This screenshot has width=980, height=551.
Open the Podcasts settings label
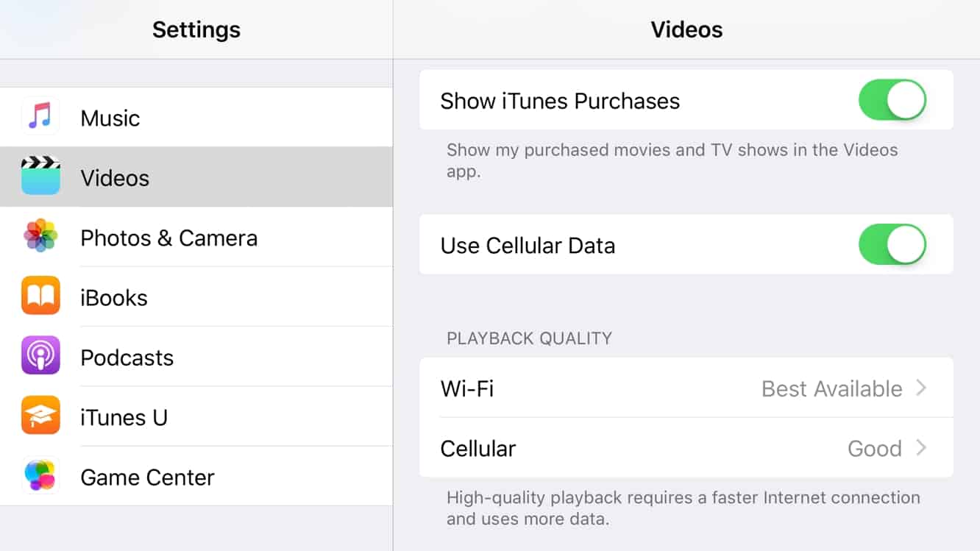tap(127, 358)
